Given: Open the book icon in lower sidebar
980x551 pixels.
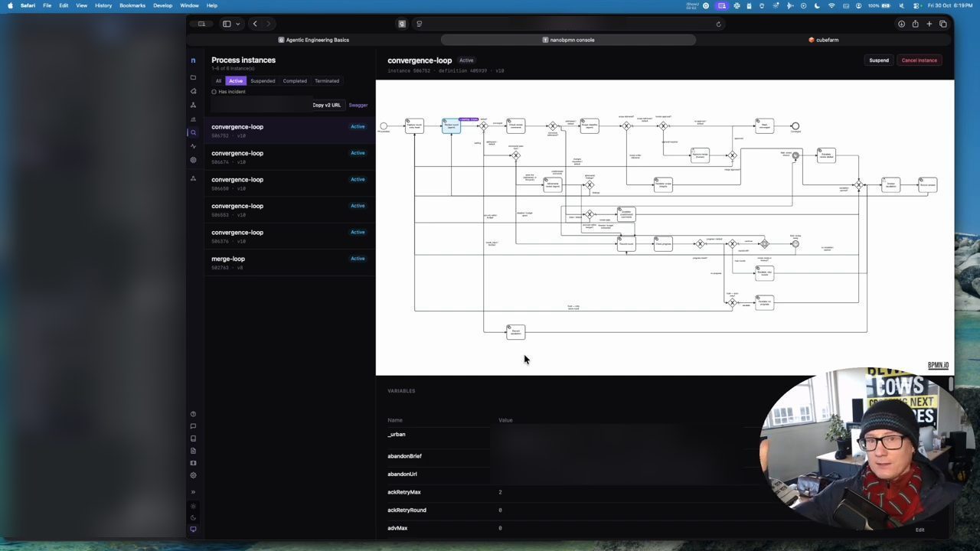Looking at the screenshot, I should [x=193, y=439].
